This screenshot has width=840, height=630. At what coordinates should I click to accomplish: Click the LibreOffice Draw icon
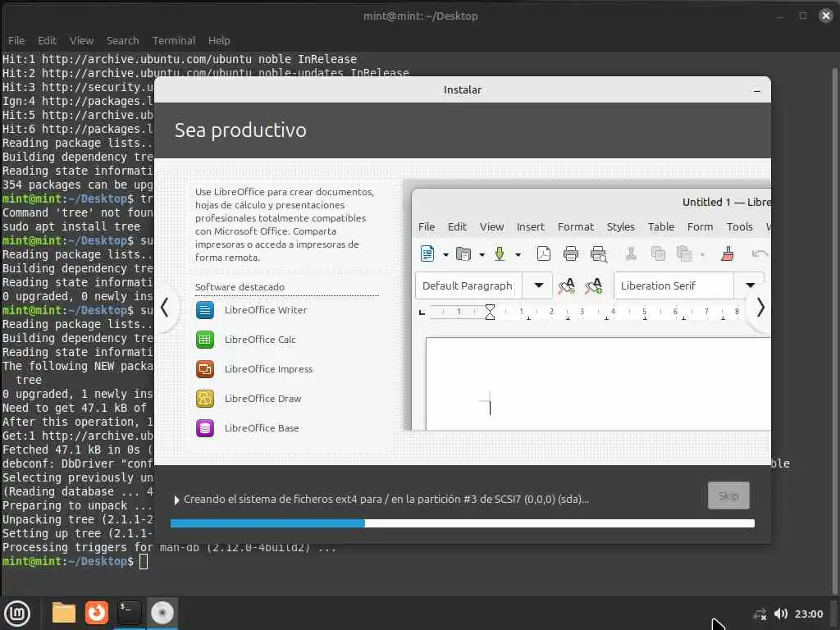point(205,399)
